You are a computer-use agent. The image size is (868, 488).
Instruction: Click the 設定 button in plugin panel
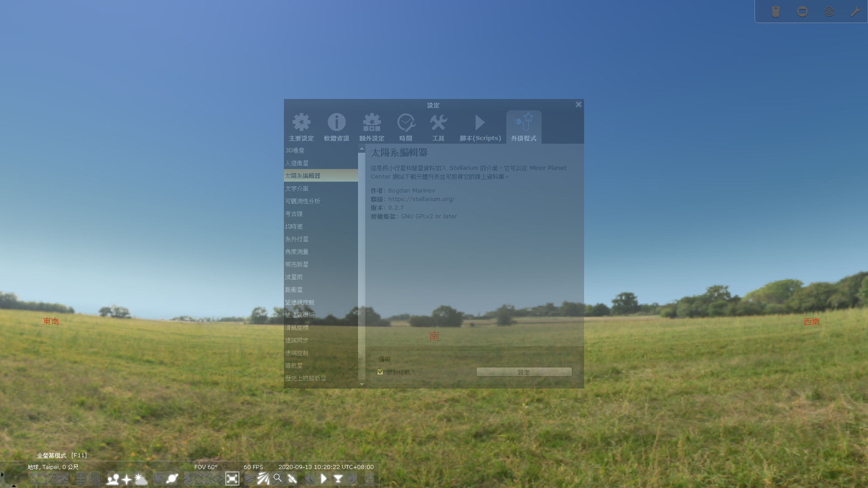coord(524,372)
